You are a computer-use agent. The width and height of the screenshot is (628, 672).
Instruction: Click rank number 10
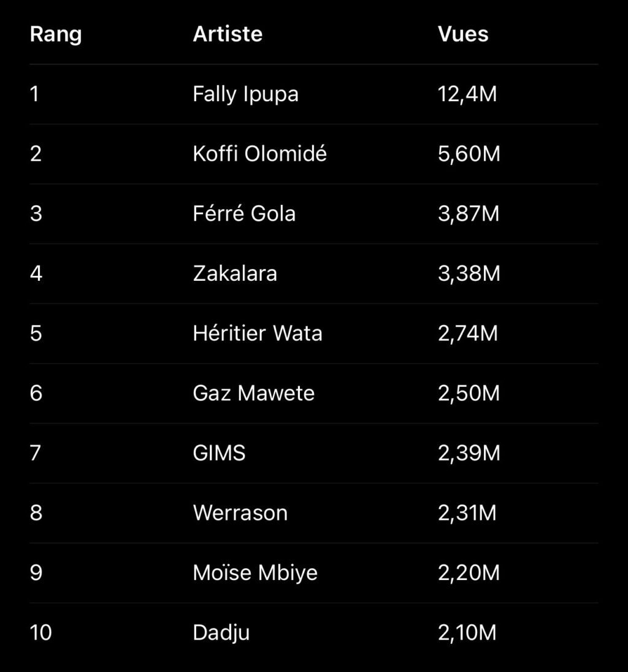[x=41, y=633]
